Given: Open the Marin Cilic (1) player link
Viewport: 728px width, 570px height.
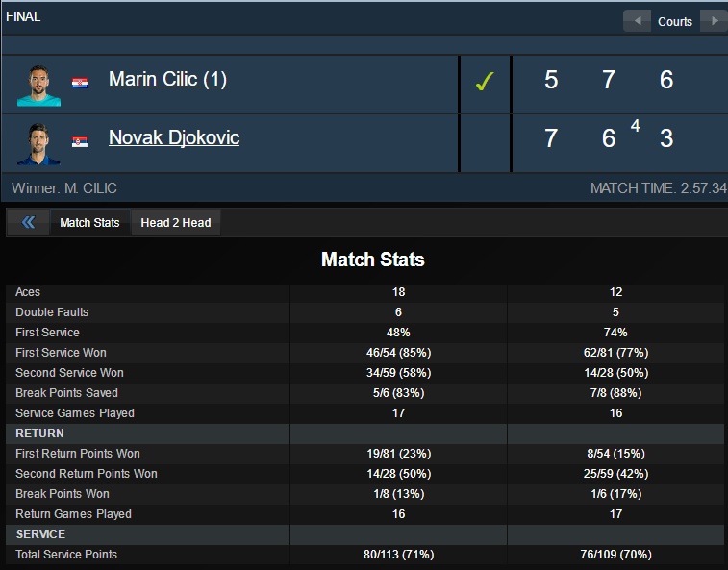Looking at the screenshot, I should (x=167, y=79).
